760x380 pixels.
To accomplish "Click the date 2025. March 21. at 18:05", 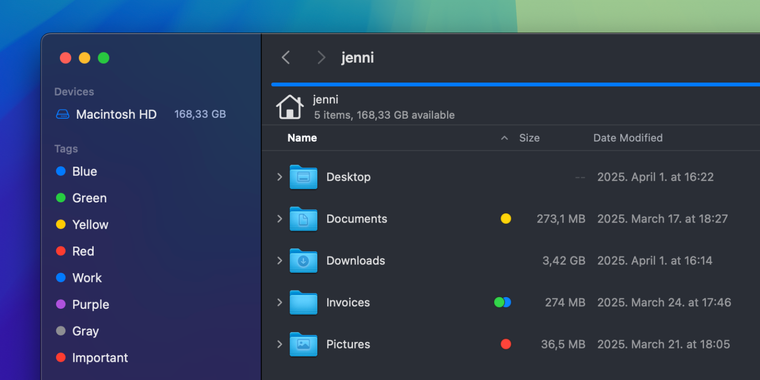I will coord(664,344).
